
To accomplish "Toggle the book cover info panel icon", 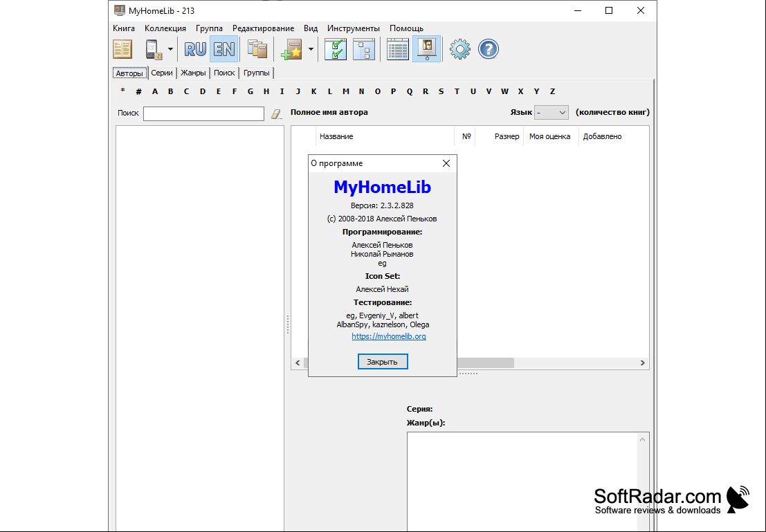I will (426, 49).
